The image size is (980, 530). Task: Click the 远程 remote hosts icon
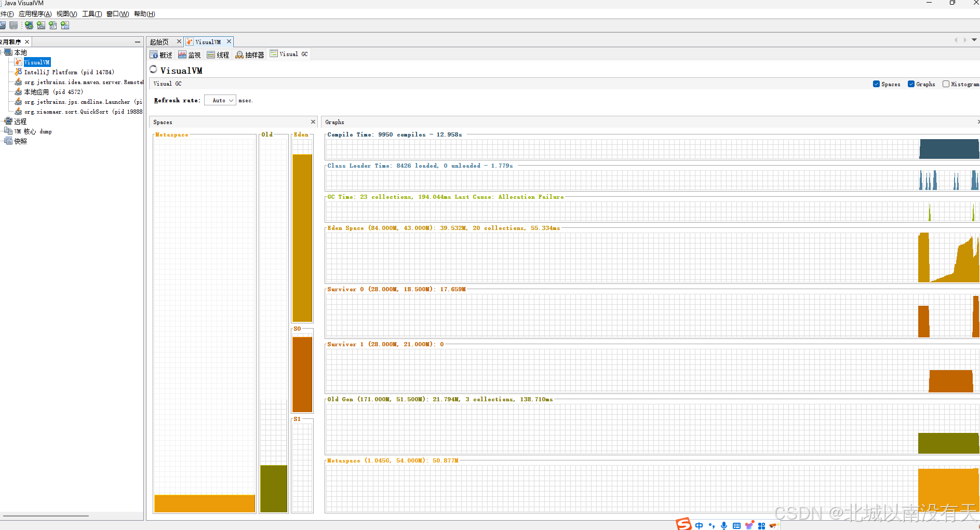(8, 121)
